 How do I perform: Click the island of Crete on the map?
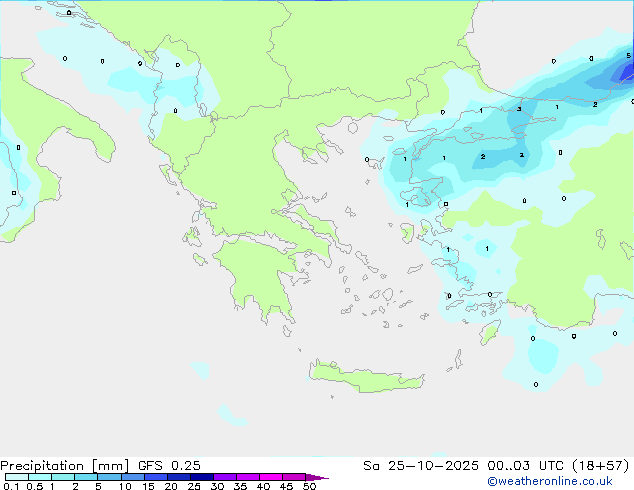366,377
